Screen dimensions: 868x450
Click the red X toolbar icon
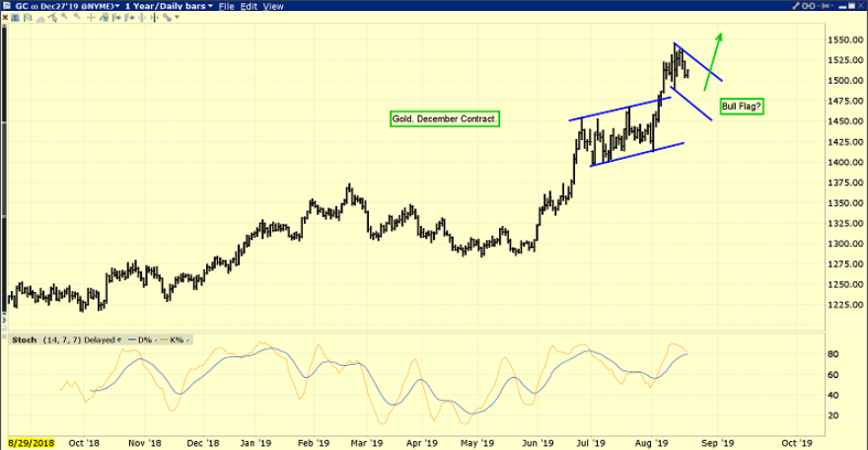point(5,18)
